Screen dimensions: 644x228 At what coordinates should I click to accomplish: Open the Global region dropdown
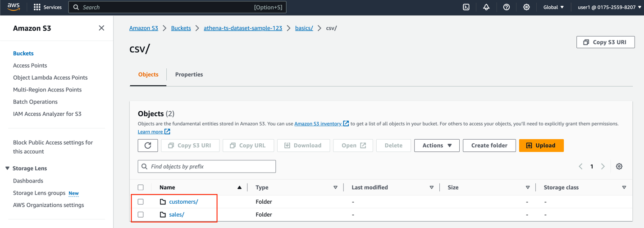553,7
